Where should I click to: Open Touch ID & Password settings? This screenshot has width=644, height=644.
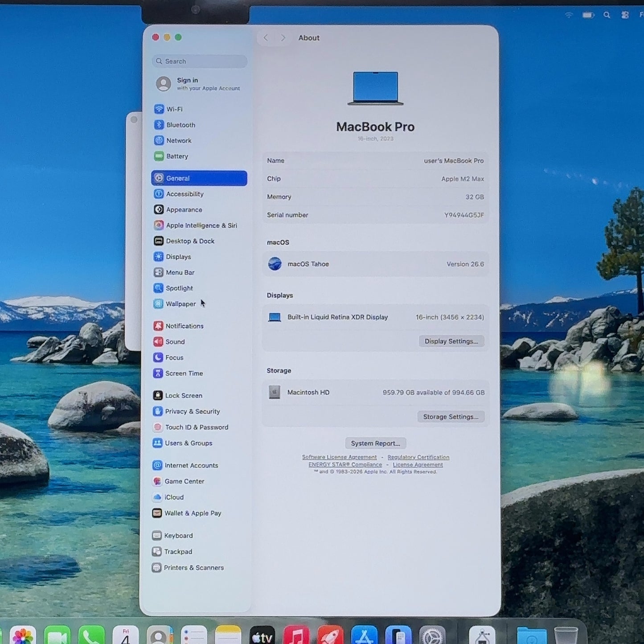(199, 427)
